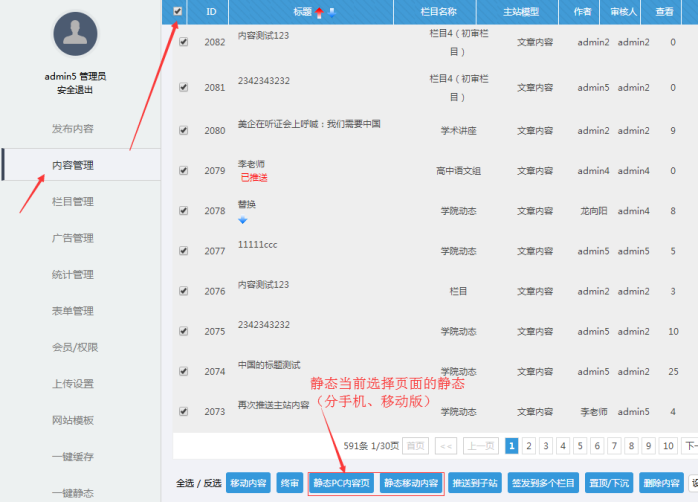Uncheck the checkbox for row ID 2079
The image size is (698, 502).
click(183, 171)
